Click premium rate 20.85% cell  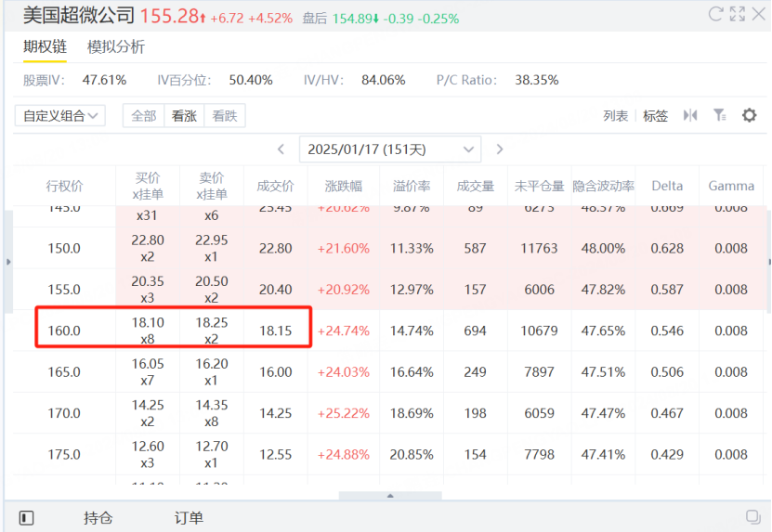[412, 454]
